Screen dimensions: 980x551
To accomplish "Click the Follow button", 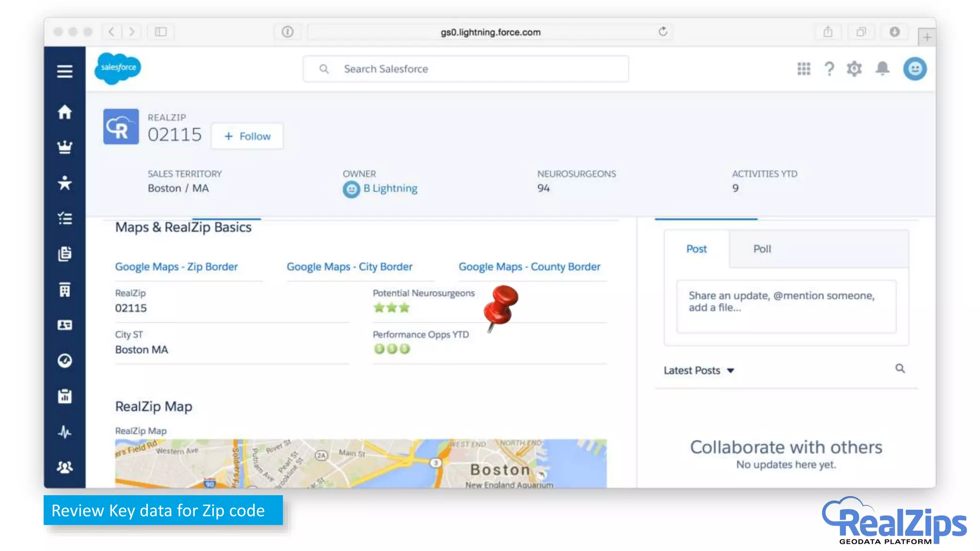I will click(x=247, y=136).
